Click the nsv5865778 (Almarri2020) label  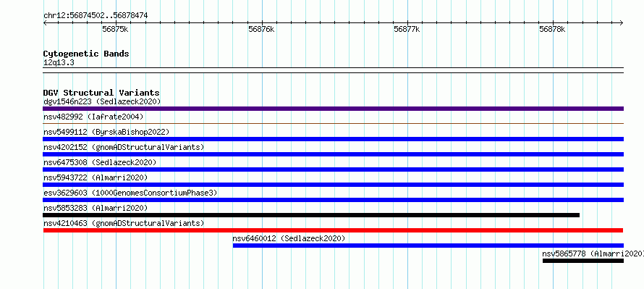593,254
